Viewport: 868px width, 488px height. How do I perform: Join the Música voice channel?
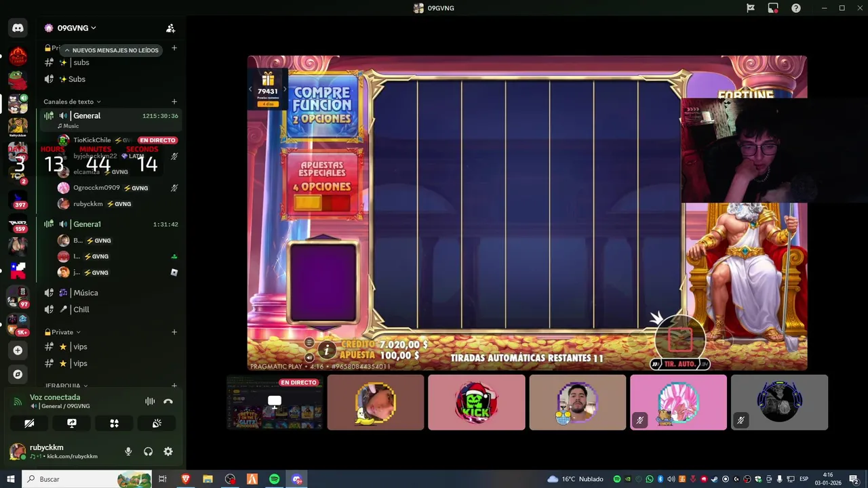111,293
